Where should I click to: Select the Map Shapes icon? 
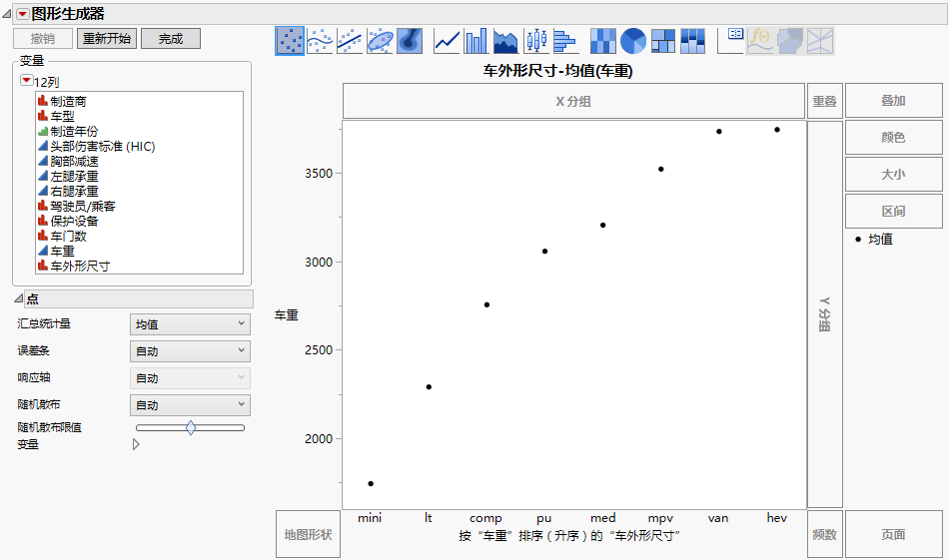click(x=790, y=41)
